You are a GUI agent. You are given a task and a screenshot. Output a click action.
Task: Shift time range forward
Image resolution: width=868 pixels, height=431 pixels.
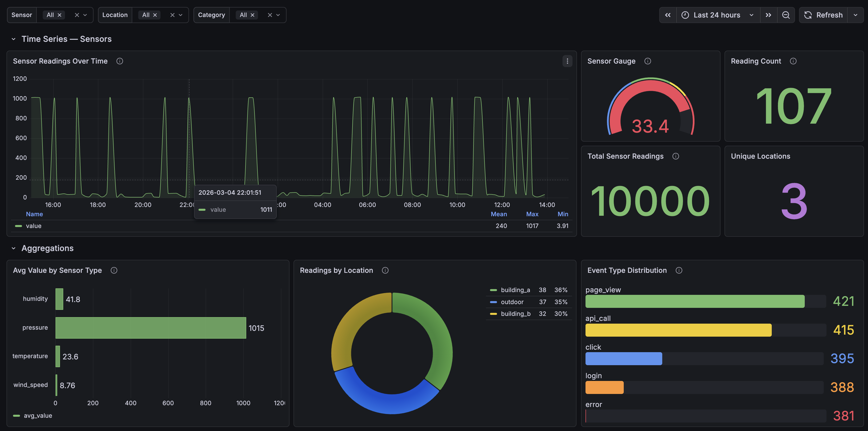[x=768, y=15]
